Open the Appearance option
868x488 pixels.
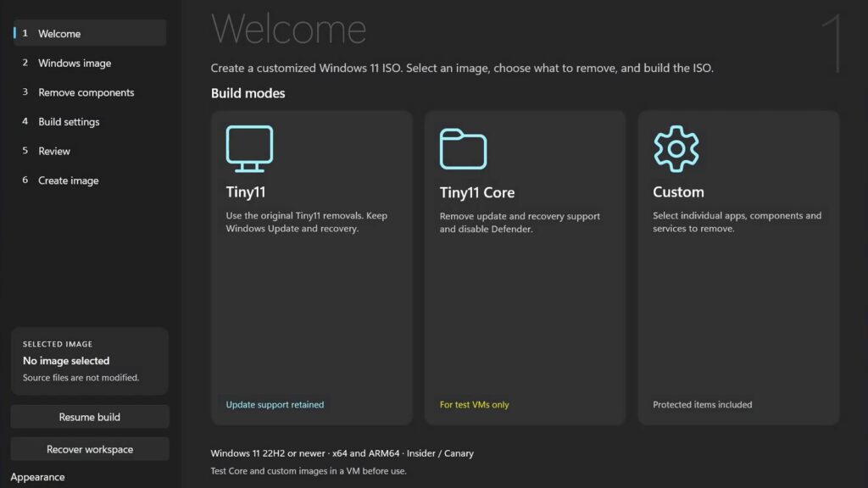(37, 477)
